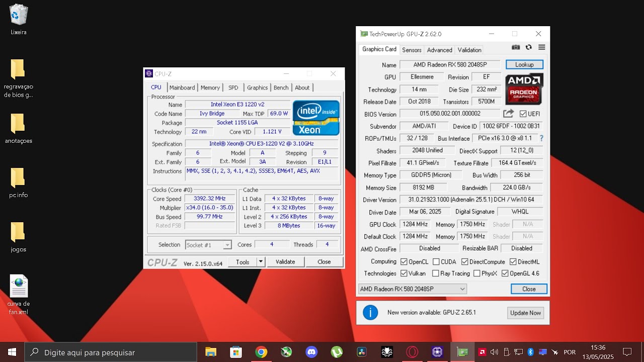Click the BIOS export share icon
This screenshot has width=644, height=362.
[x=509, y=114]
